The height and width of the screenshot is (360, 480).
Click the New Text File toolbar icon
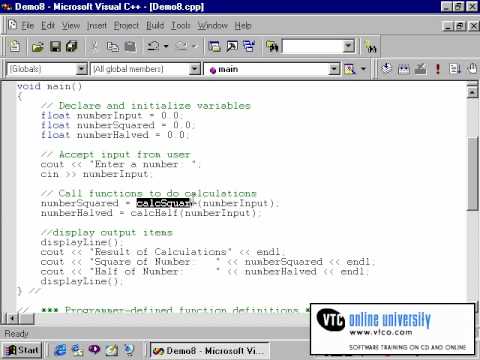(x=14, y=46)
